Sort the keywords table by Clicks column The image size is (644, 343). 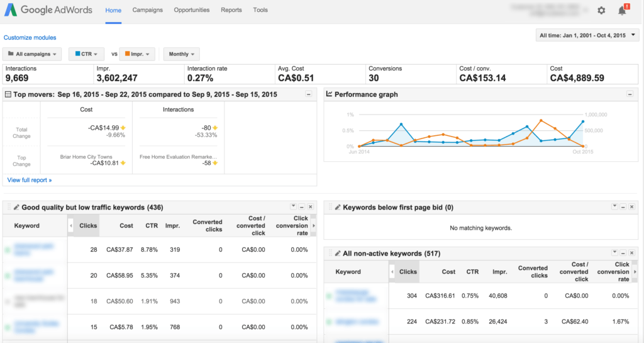(88, 225)
